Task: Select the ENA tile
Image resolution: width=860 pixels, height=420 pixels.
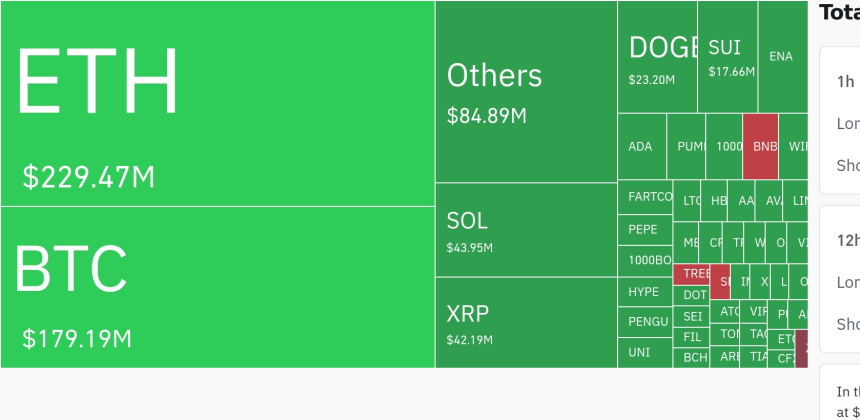Action: pos(781,57)
